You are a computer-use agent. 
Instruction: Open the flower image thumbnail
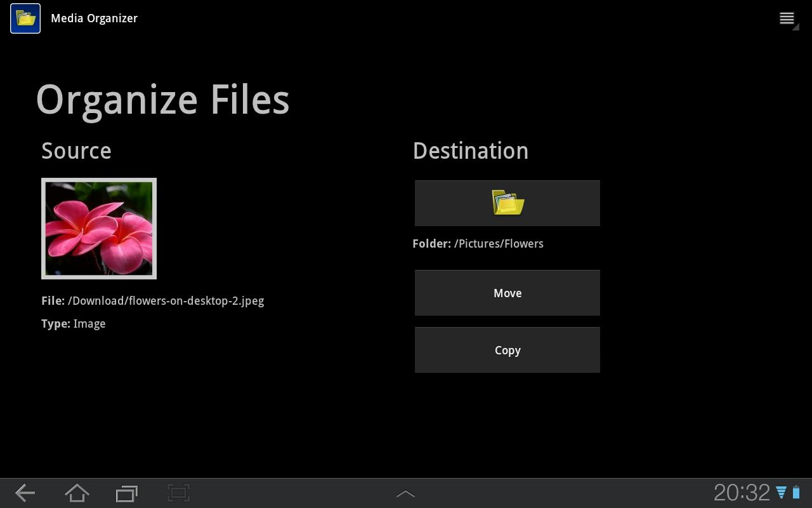point(98,228)
